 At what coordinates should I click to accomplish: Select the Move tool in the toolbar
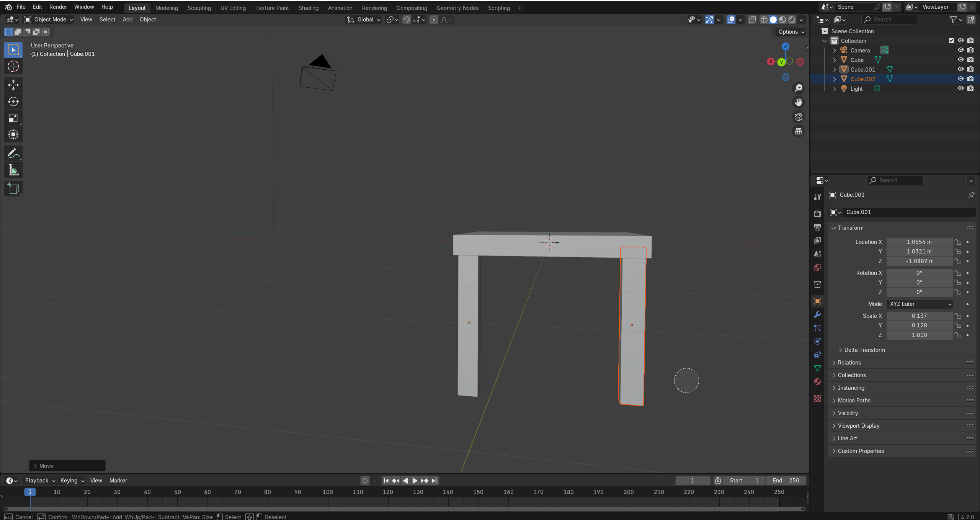(13, 85)
